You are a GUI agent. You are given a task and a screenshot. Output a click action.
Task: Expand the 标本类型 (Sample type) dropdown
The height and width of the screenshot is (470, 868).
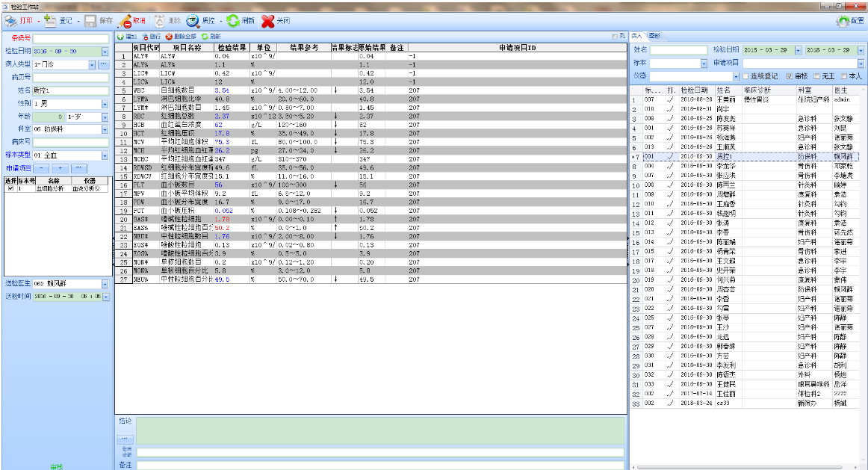point(105,155)
